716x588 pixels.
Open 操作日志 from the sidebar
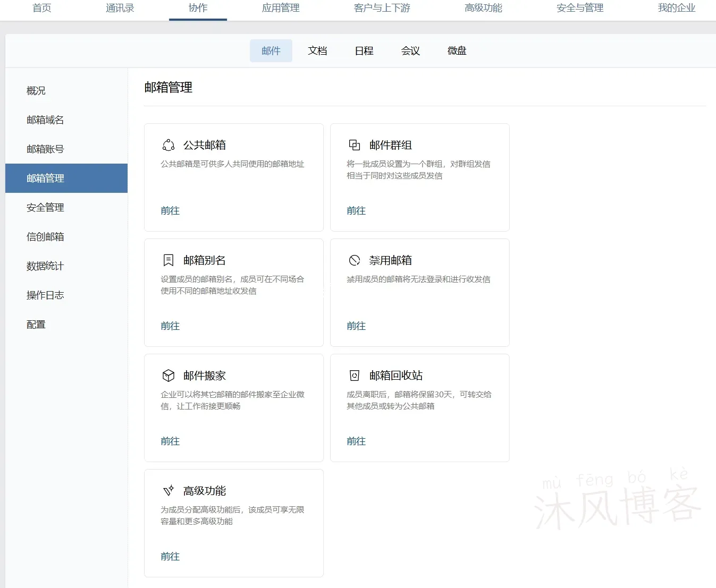tap(45, 295)
